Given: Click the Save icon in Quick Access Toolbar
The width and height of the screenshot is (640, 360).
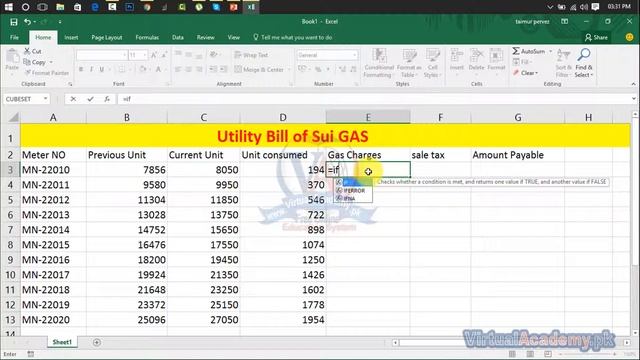Looking at the screenshot, I should pyautogui.click(x=13, y=22).
